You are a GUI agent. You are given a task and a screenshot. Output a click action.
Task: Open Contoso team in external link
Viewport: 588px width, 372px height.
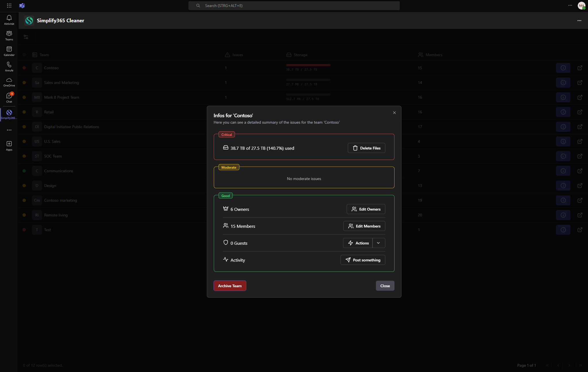pyautogui.click(x=580, y=68)
